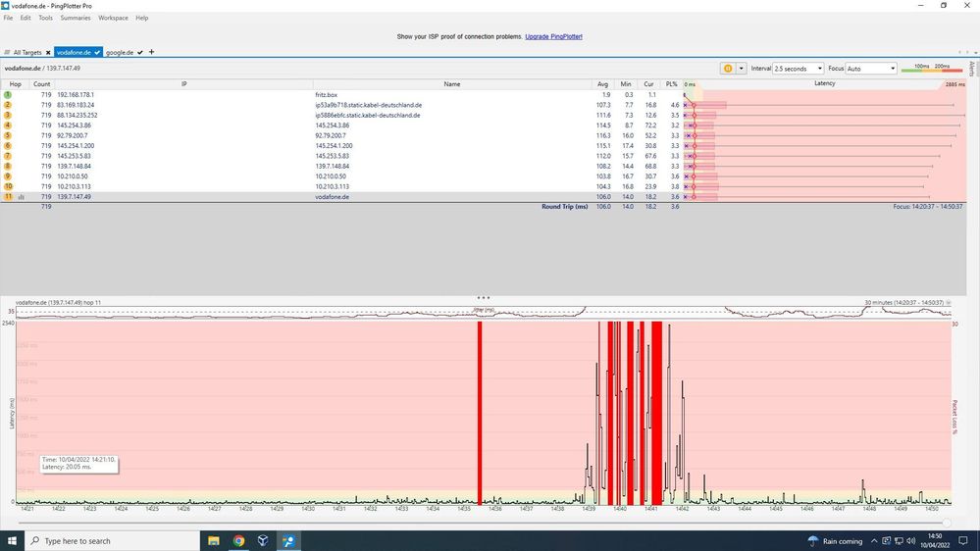Image resolution: width=980 pixels, height=551 pixels.
Task: Open the Workspace menu
Action: (x=113, y=18)
